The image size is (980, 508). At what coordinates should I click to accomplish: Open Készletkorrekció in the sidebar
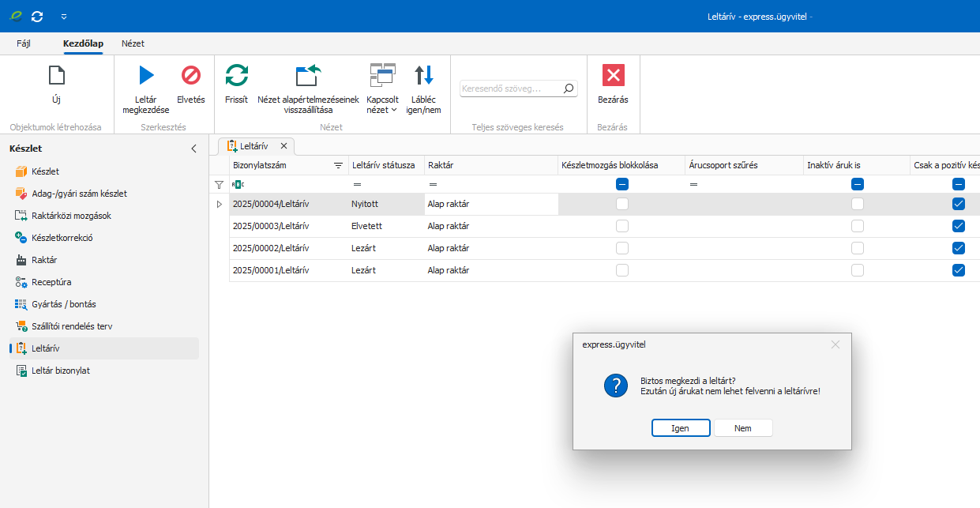tap(62, 238)
